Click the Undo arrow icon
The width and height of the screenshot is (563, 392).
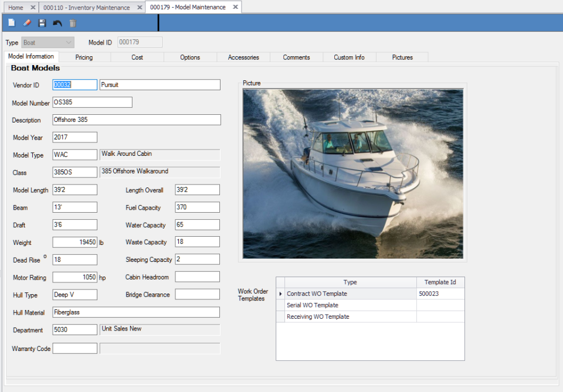point(57,22)
